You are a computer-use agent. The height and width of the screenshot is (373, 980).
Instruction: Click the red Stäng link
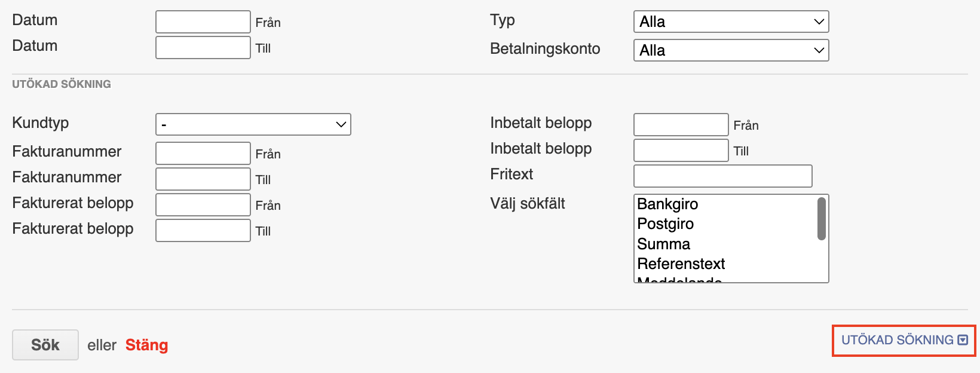coord(146,346)
